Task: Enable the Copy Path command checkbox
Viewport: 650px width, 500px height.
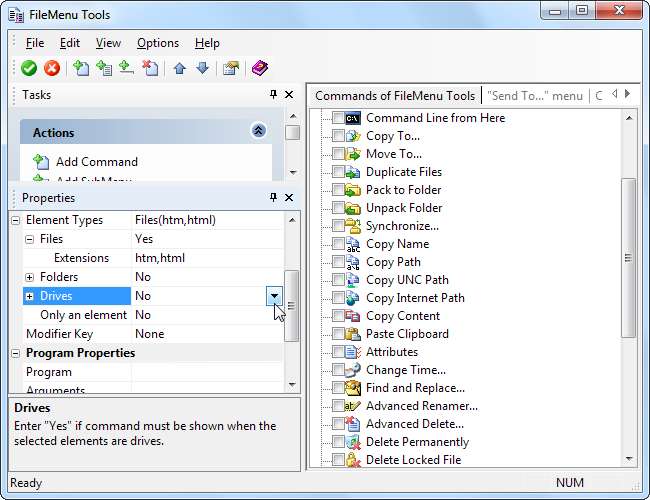Action: click(339, 262)
